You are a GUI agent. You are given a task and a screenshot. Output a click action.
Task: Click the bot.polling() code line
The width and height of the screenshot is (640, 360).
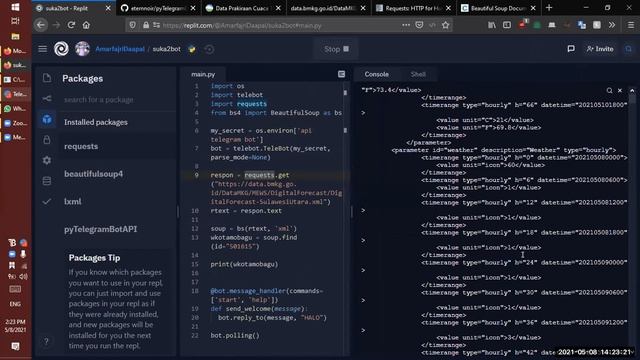point(235,336)
